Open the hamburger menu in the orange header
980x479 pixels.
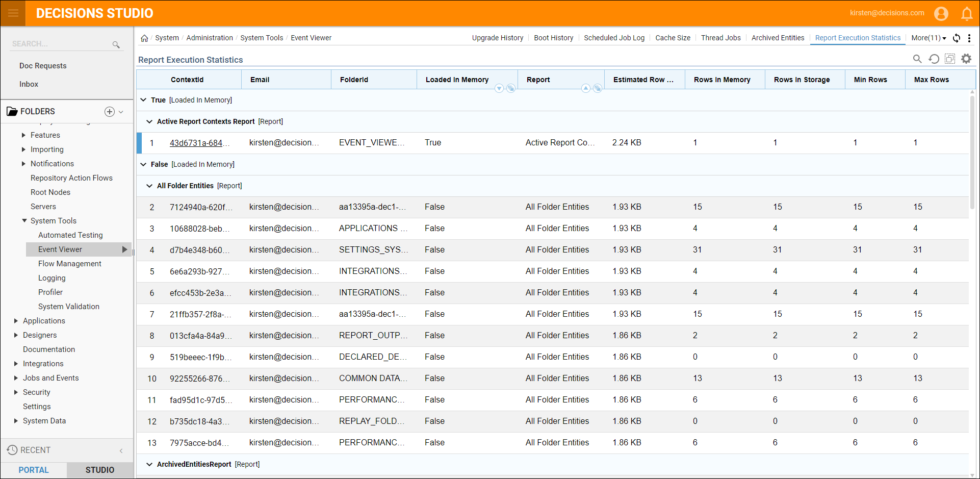click(x=13, y=13)
